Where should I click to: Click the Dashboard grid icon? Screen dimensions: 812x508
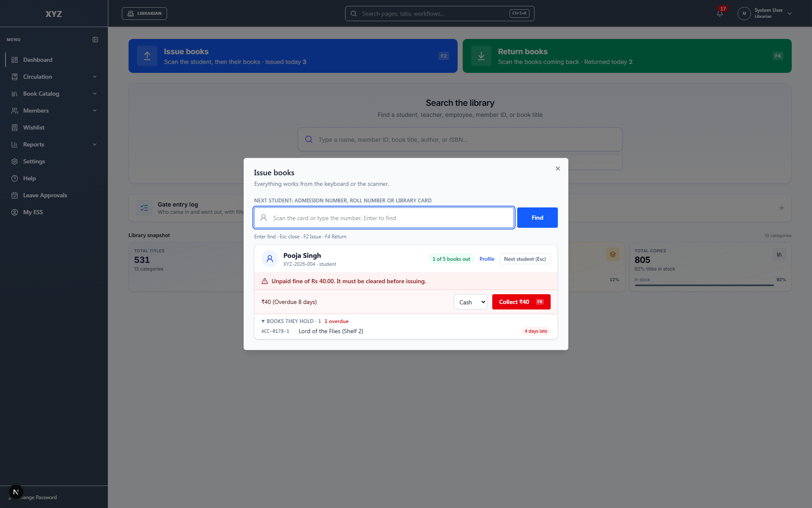coord(14,60)
